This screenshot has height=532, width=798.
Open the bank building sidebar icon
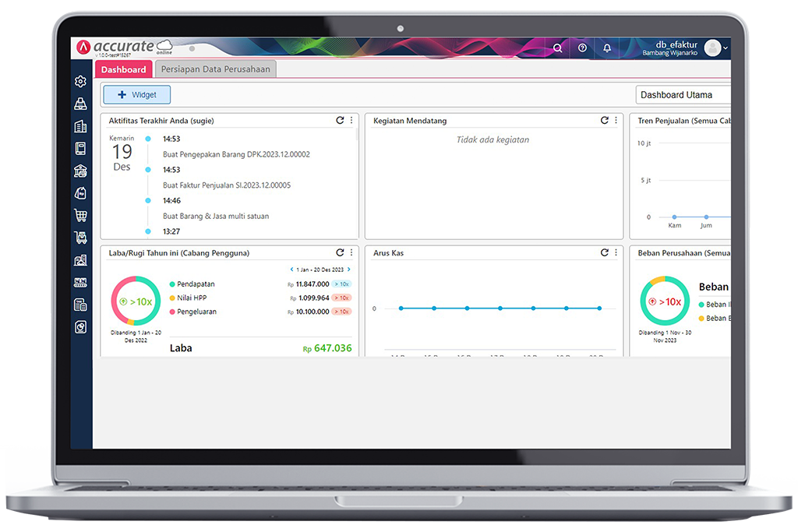coord(79,170)
